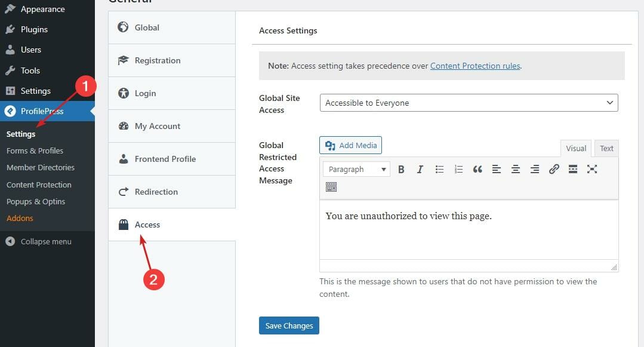Screen dimensions: 644x347
Task: Click the Global globe icon
Action: point(123,27)
